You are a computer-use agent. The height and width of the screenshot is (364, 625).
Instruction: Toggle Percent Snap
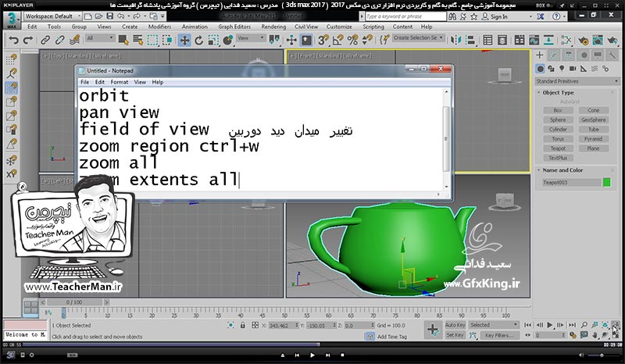point(353,40)
